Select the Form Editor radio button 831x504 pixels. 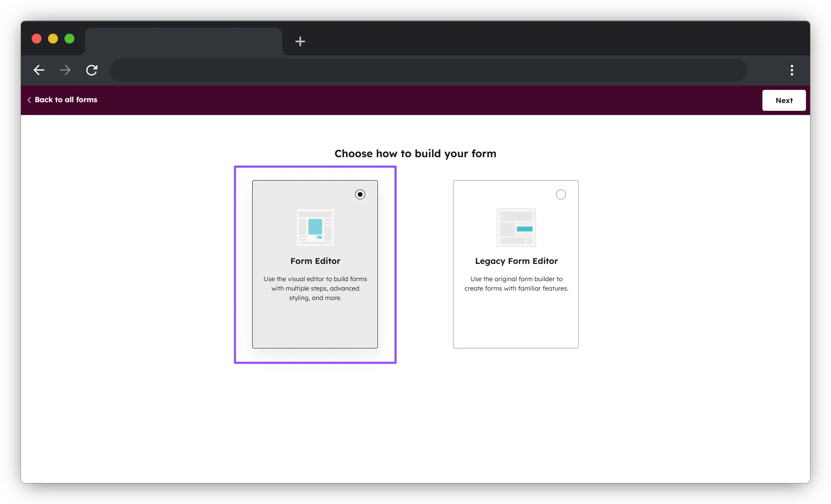pyautogui.click(x=360, y=195)
